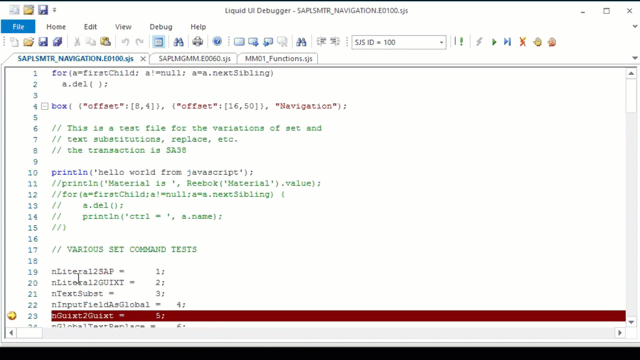Click the blue Step Over debug icon
This screenshot has height=360, width=640.
pos(507,42)
